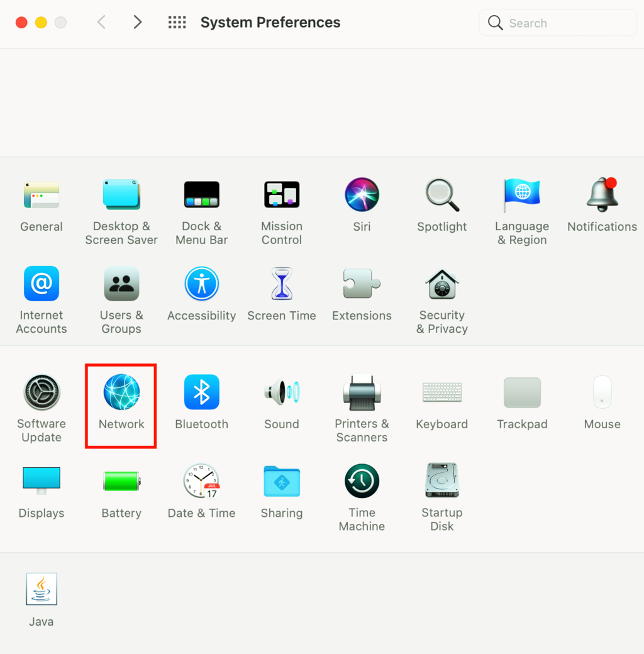Click the back navigation arrow
This screenshot has height=654, width=644.
tap(101, 23)
